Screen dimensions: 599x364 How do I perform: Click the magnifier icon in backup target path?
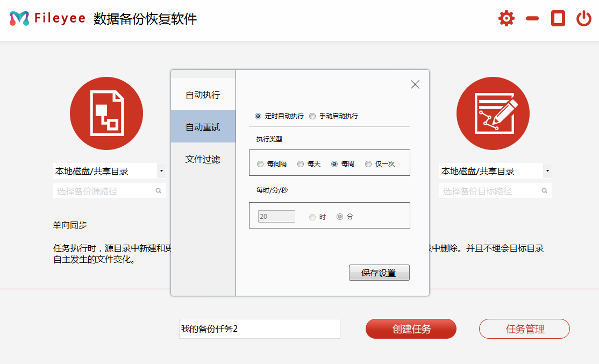pyautogui.click(x=544, y=190)
